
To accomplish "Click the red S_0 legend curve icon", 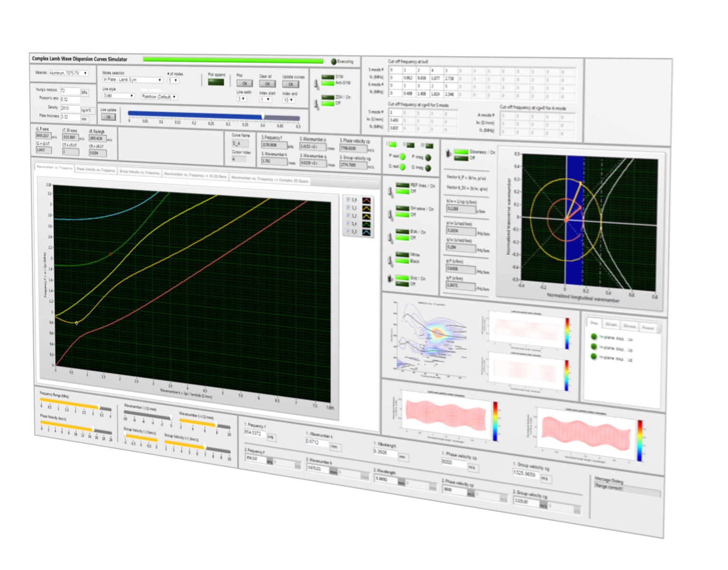I will [366, 201].
